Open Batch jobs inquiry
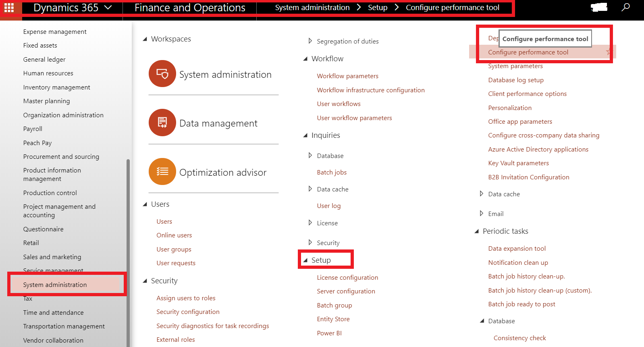 point(332,172)
